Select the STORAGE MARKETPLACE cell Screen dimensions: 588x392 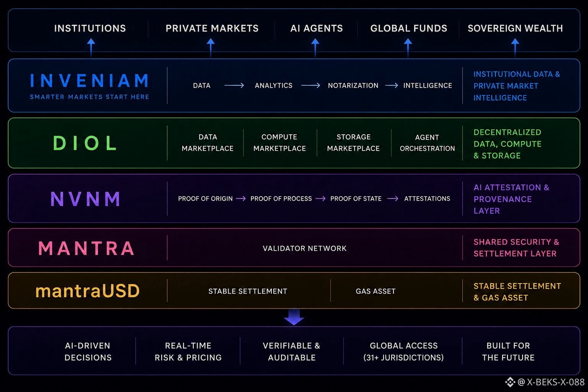(x=353, y=143)
